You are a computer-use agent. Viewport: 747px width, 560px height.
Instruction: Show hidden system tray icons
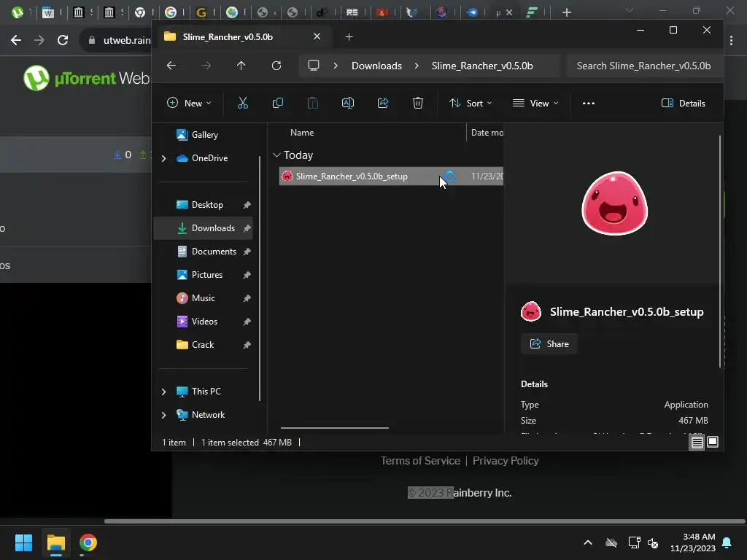[x=588, y=542]
